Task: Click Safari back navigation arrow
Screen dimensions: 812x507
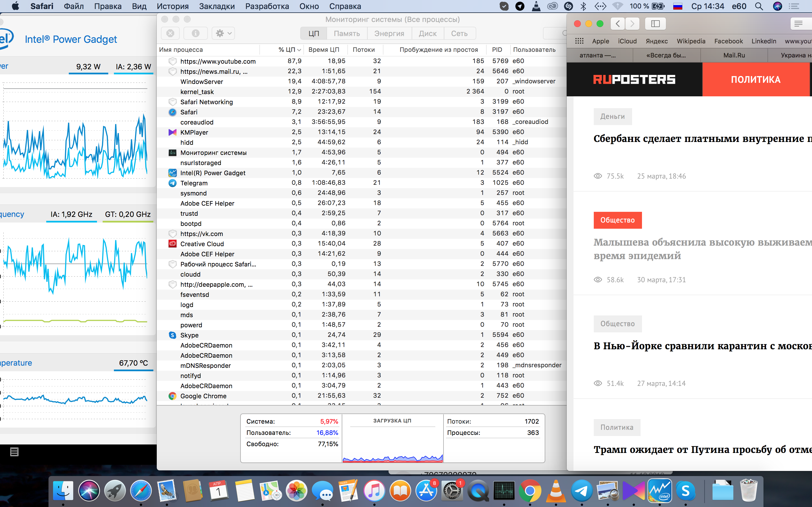Action: click(x=618, y=23)
